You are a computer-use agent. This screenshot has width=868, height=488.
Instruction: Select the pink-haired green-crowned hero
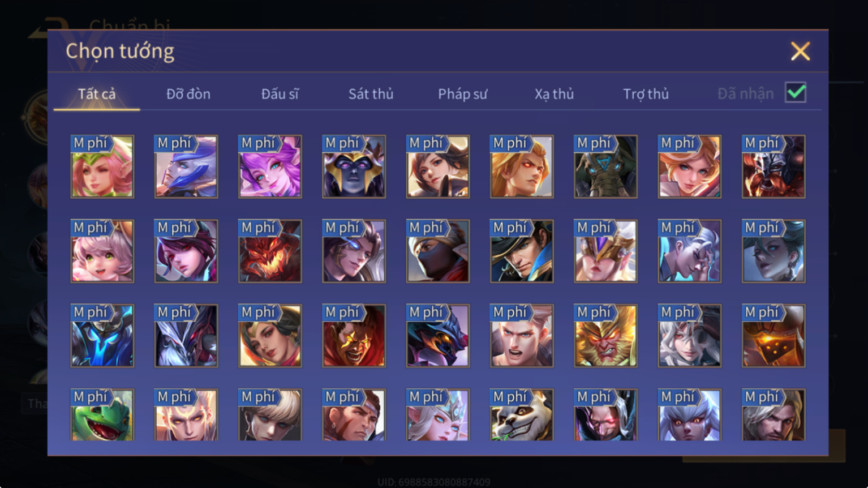(102, 166)
